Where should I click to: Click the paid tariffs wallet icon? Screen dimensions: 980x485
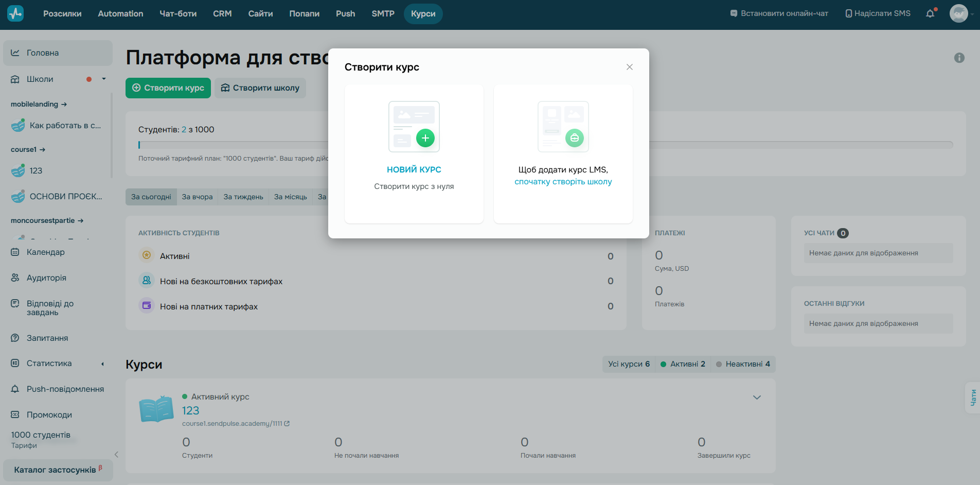point(147,305)
